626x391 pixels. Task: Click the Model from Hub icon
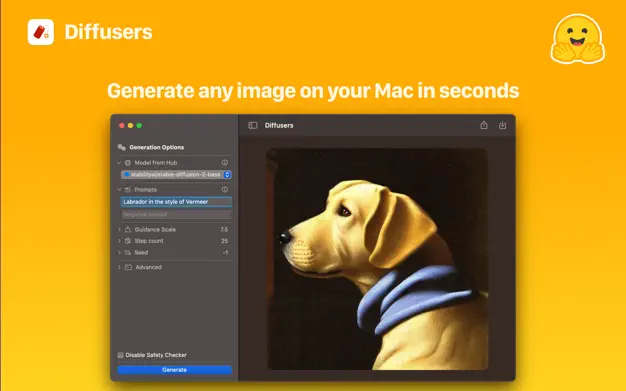(128, 163)
